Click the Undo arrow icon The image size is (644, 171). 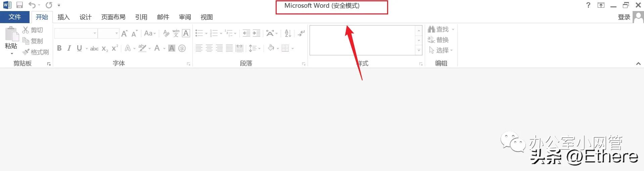(x=32, y=5)
